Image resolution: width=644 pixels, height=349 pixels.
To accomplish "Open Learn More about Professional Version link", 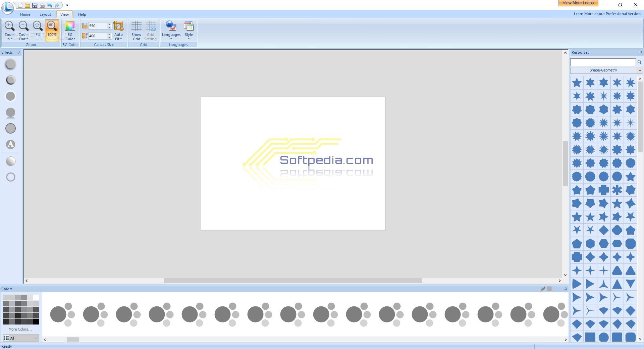I will point(607,14).
